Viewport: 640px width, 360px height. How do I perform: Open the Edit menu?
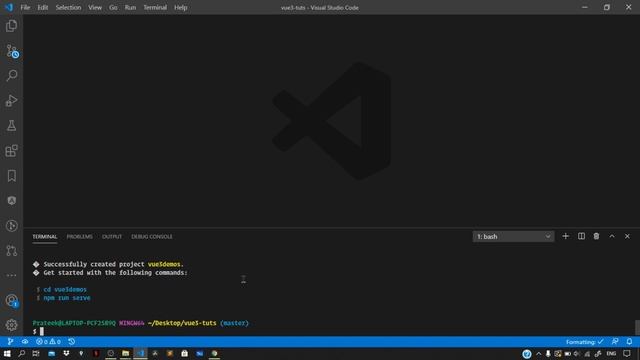click(x=43, y=7)
